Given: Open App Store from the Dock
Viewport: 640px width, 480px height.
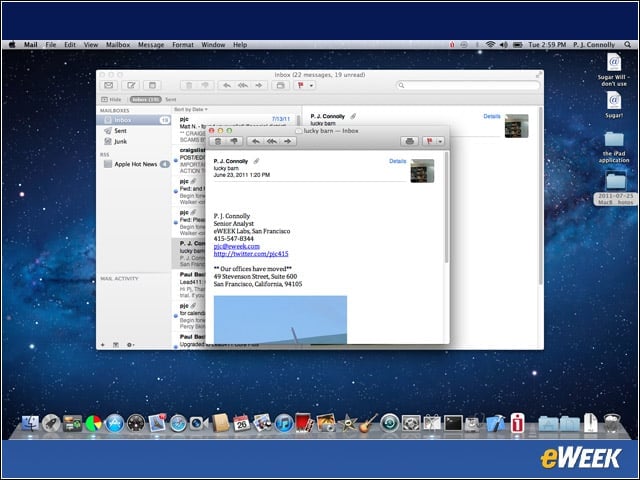Looking at the screenshot, I should pos(115,424).
